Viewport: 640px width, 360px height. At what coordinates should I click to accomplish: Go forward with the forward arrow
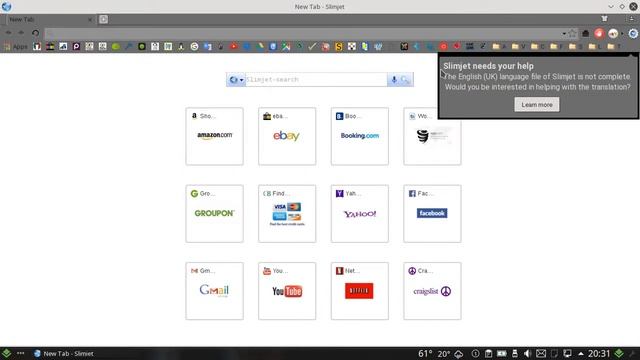pyautogui.click(x=21, y=33)
